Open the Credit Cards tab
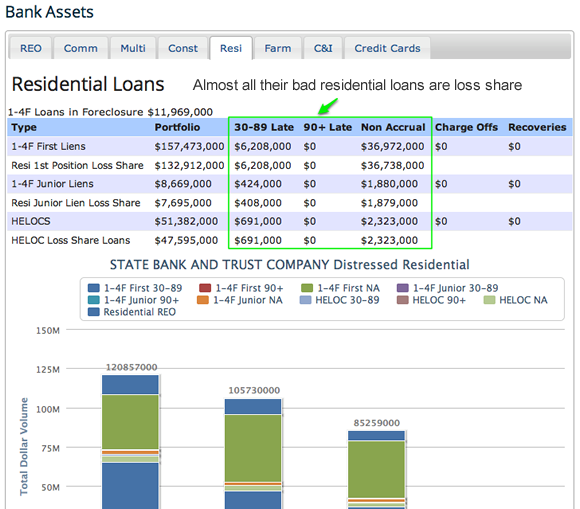 (x=387, y=48)
